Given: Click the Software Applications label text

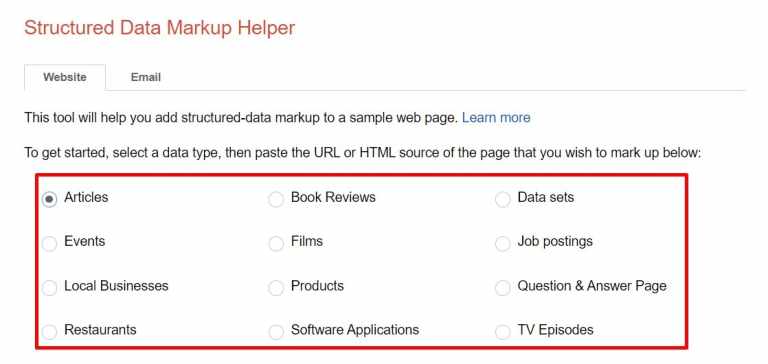Looking at the screenshot, I should [x=355, y=330].
